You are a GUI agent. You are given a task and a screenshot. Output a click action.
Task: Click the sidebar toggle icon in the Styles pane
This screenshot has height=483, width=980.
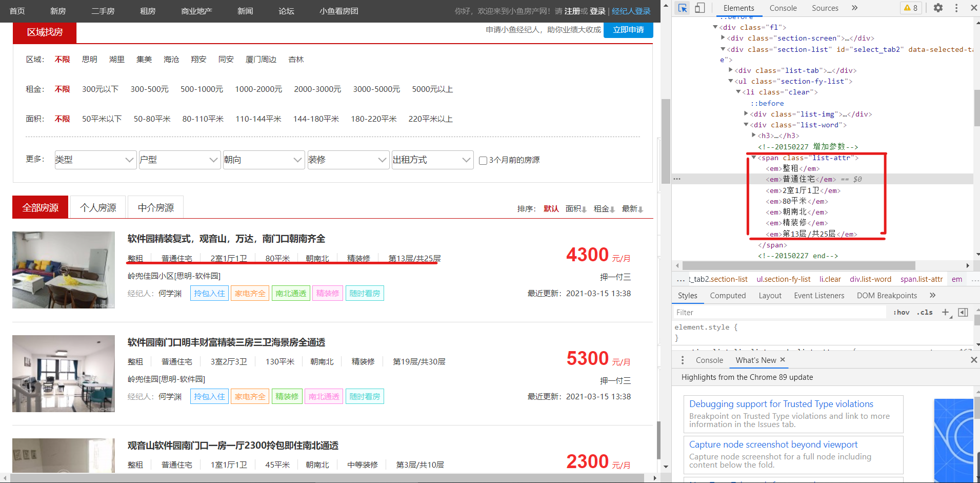tap(963, 312)
